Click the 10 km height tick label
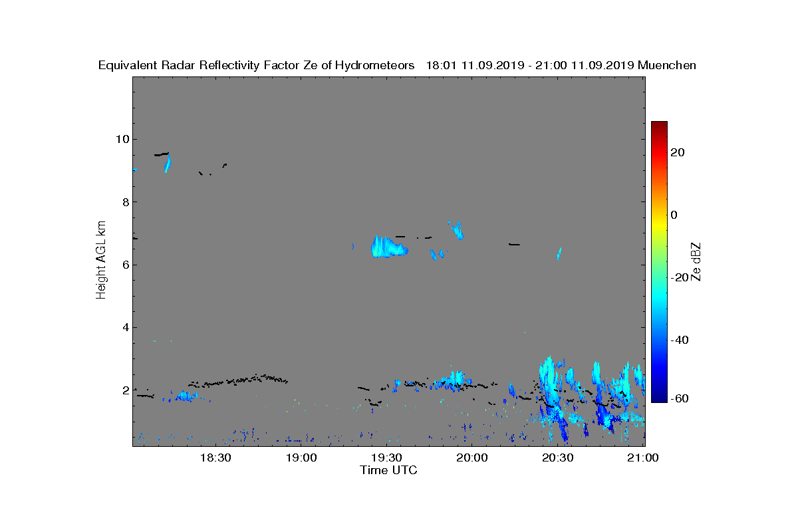Screen dimensions: 798x532 [122, 139]
